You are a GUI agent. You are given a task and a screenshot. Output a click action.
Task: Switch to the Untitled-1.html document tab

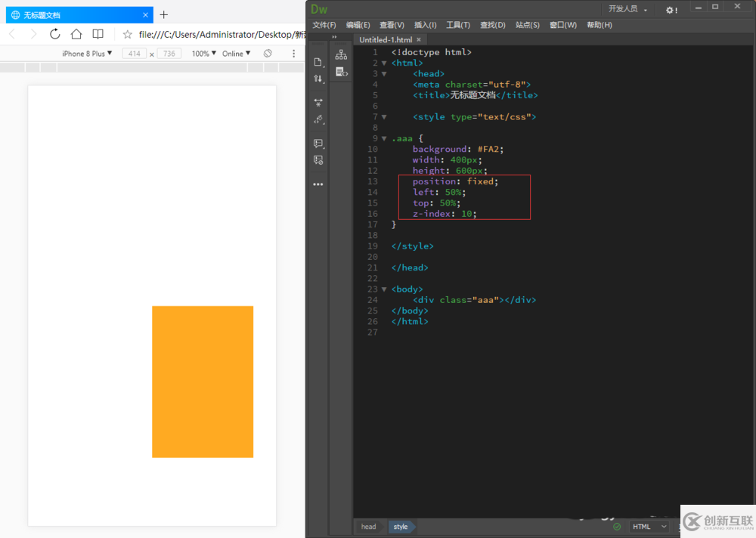pos(386,39)
